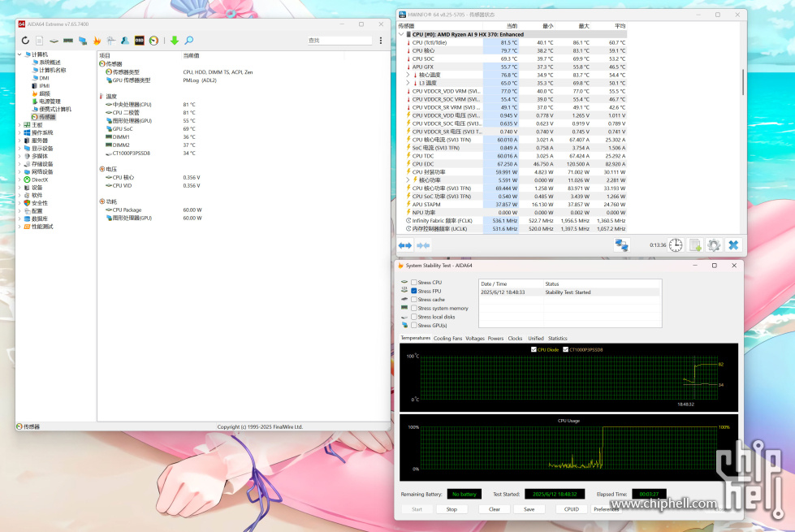Click the HWiNFO expand columns arrows icon
This screenshot has height=532, width=795.
[405, 245]
